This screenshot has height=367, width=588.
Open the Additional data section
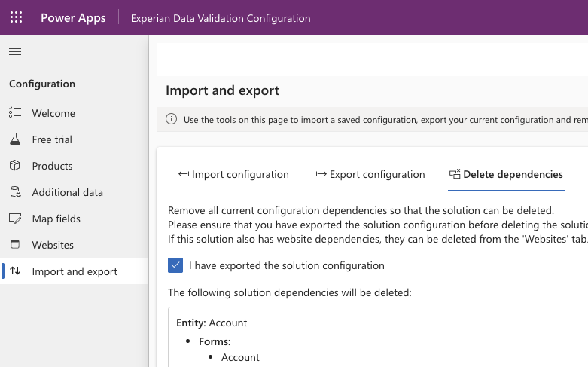point(67,192)
